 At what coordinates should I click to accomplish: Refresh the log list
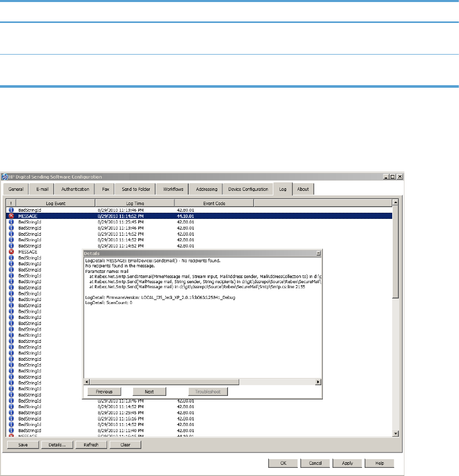tap(91, 445)
